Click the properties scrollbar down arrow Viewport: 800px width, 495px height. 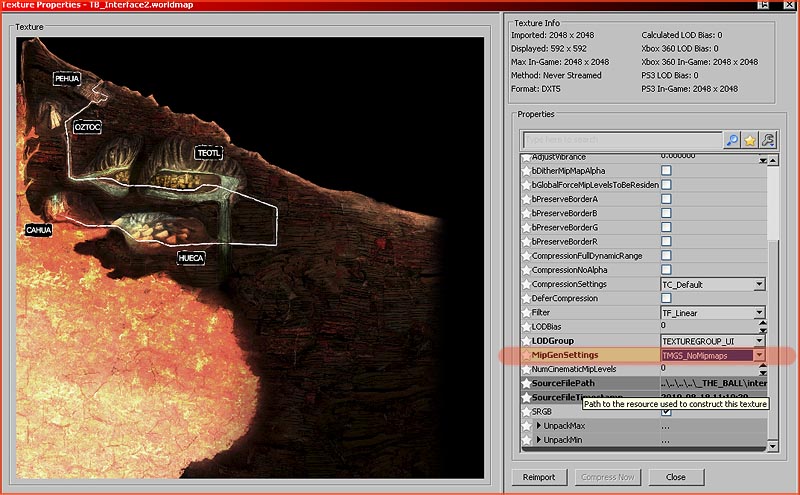773,447
